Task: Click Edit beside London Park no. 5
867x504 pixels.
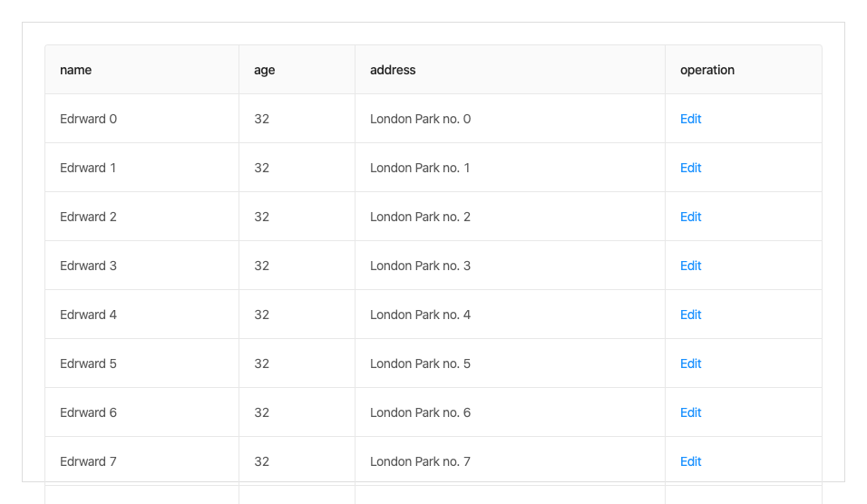Action: (x=690, y=363)
